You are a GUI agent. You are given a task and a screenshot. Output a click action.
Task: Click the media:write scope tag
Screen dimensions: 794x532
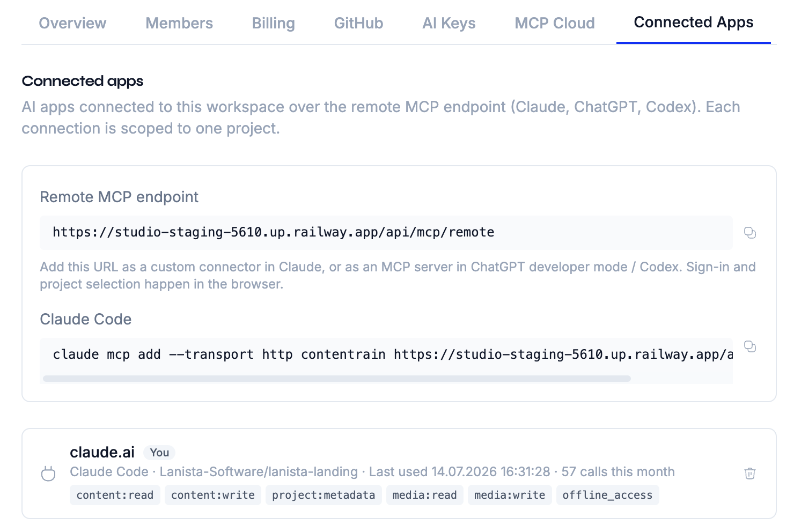pyautogui.click(x=510, y=495)
